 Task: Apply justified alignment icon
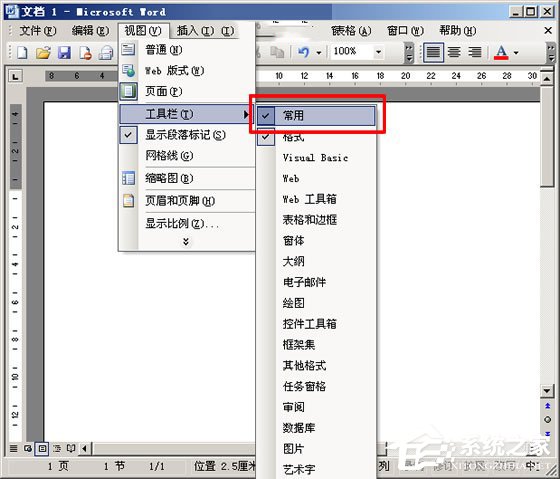tap(433, 53)
